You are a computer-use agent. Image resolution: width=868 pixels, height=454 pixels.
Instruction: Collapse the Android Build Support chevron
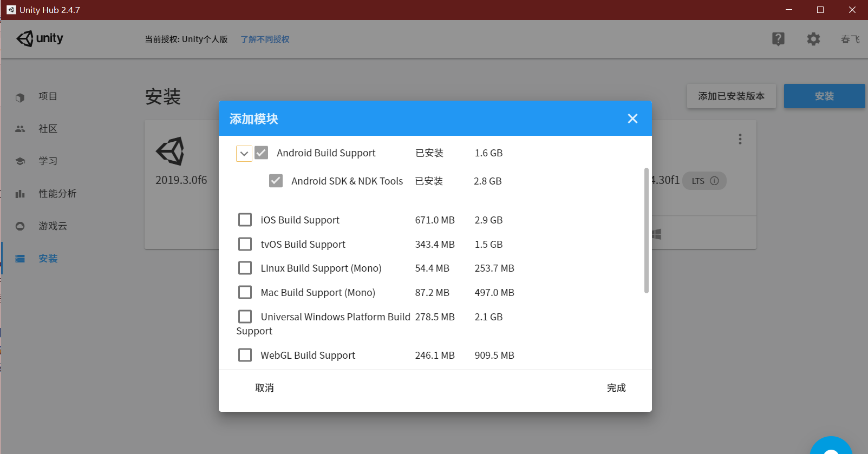(244, 154)
